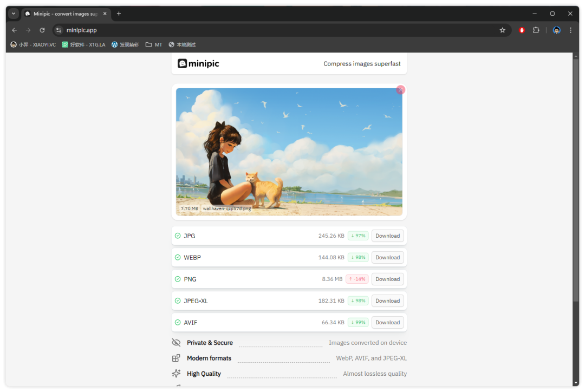Click the wallhaven file name label

(227, 208)
